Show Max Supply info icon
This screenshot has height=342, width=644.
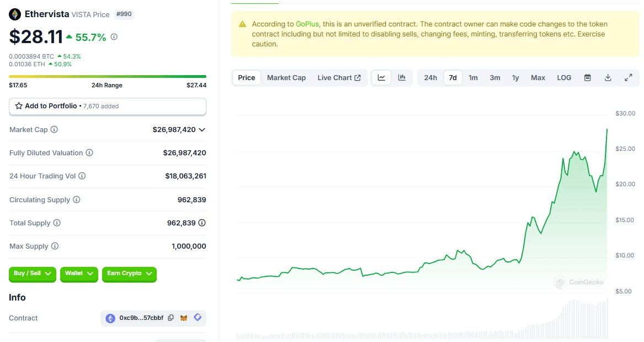click(x=55, y=246)
